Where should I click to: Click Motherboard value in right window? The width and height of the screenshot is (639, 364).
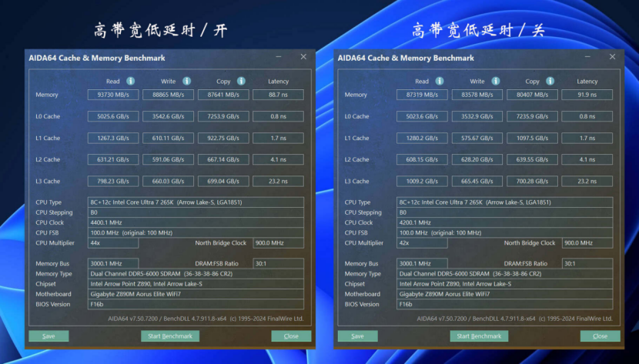[x=504, y=294]
